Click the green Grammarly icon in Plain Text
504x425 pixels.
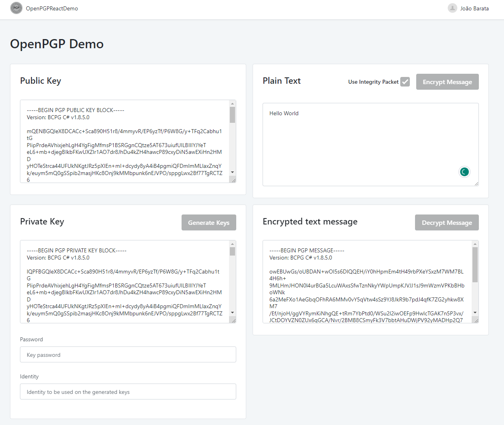464,172
